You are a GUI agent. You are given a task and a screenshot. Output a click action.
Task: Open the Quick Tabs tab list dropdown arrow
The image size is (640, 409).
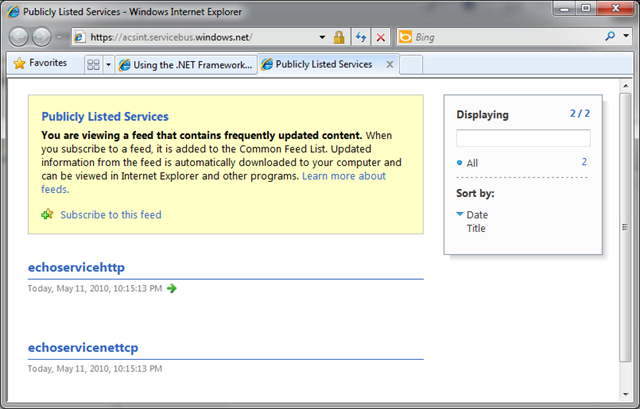(x=107, y=64)
